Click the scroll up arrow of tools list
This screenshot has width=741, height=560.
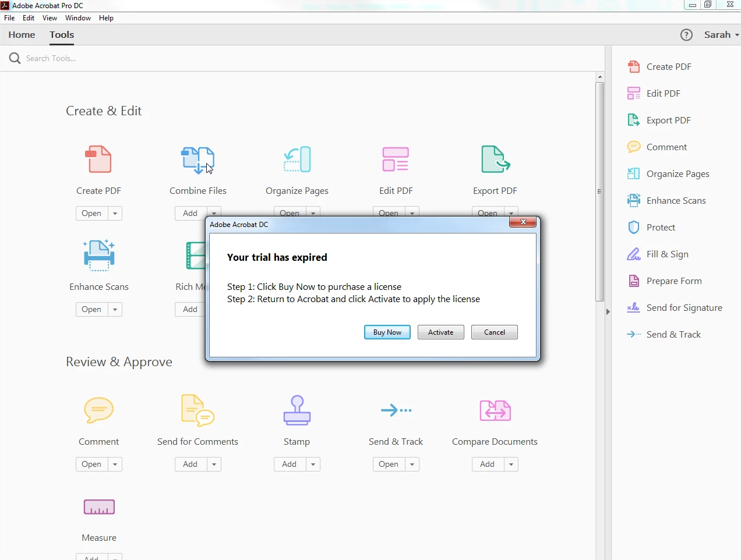tap(599, 77)
